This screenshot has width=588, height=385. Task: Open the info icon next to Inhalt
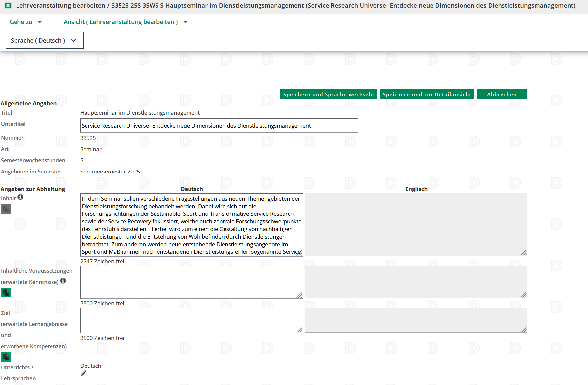click(x=20, y=197)
